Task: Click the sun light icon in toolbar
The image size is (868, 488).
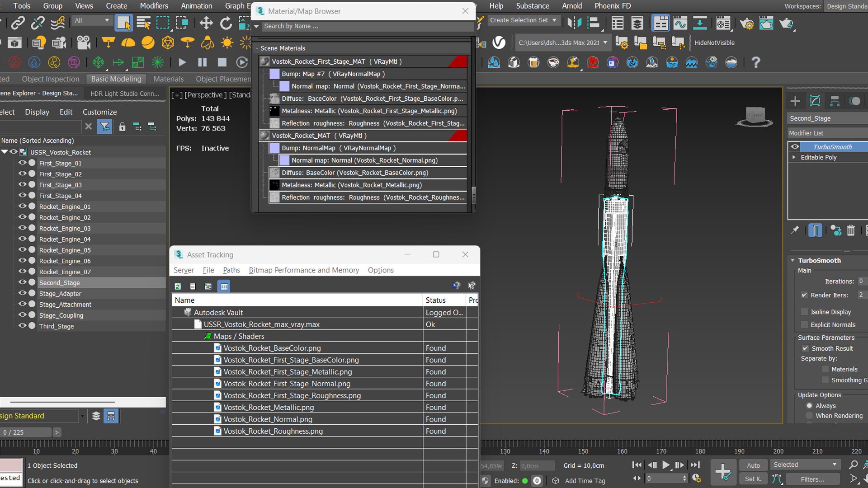Action: click(227, 42)
